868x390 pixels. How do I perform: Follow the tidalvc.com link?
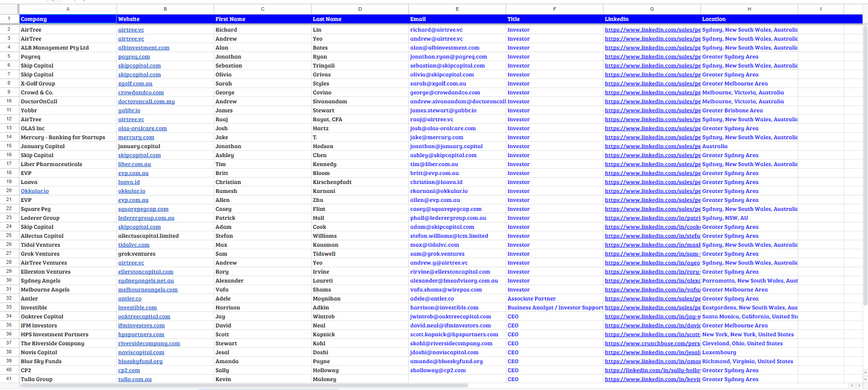133,245
